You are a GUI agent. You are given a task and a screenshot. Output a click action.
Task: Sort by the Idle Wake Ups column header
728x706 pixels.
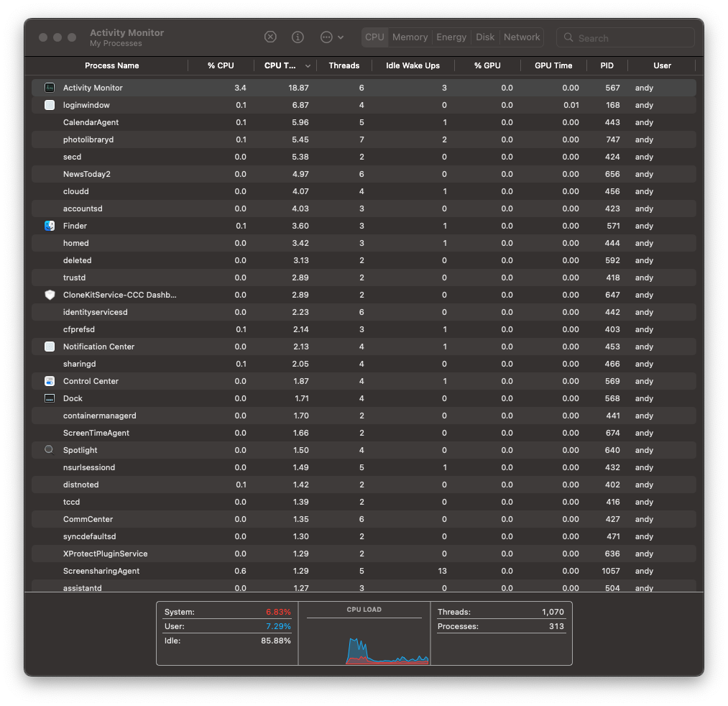coord(413,65)
